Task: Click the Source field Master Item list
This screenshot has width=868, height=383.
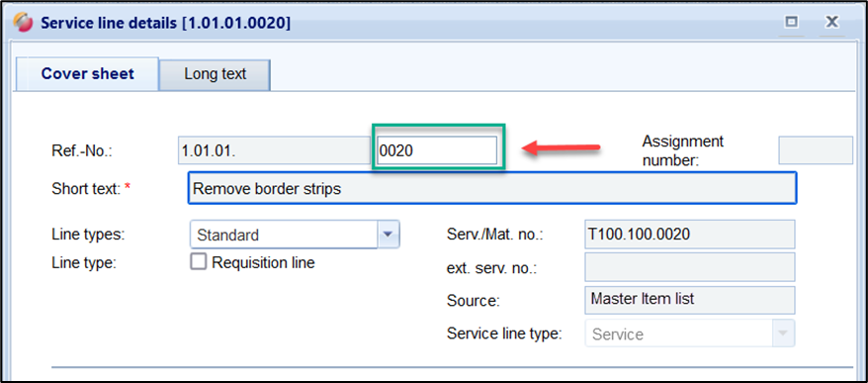Action: click(x=690, y=300)
